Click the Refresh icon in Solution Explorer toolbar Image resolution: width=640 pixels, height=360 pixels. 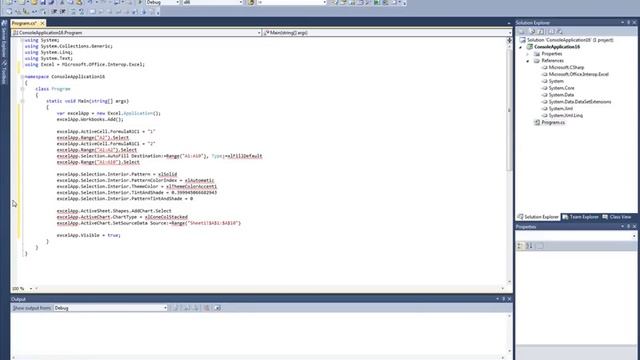click(541, 31)
